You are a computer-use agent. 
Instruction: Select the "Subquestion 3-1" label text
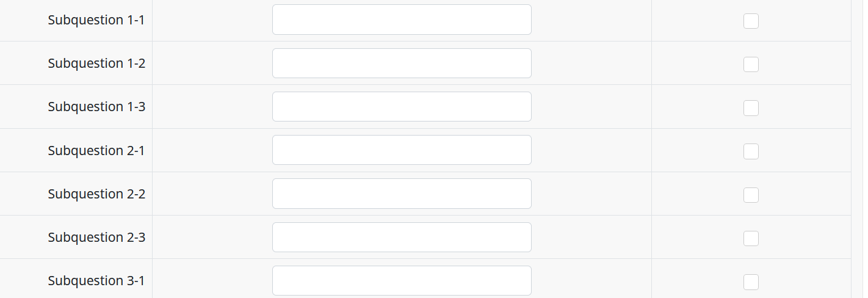[96, 280]
